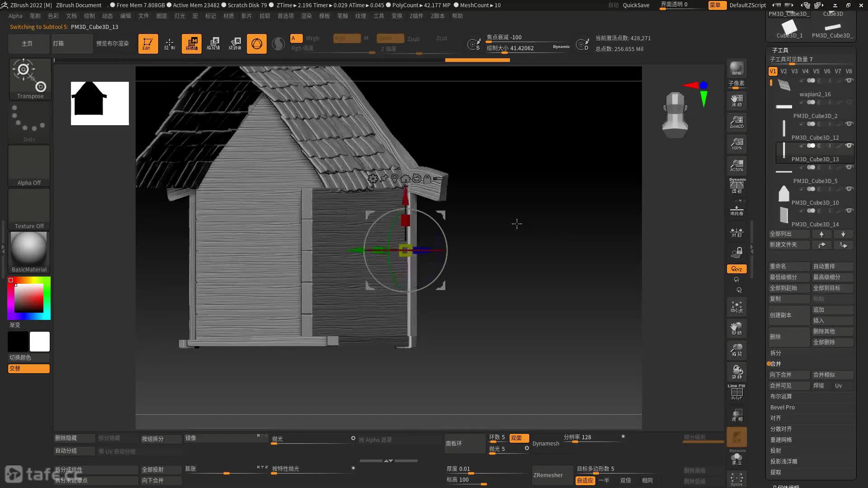The width and height of the screenshot is (868, 488).
Task: Toggle the orange Gizmo 3D button
Action: tap(257, 44)
